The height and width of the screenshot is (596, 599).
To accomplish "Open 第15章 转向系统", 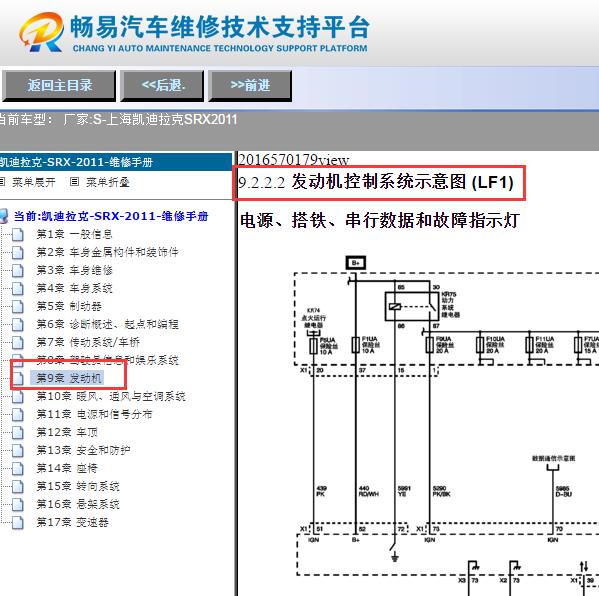I will 78,486.
